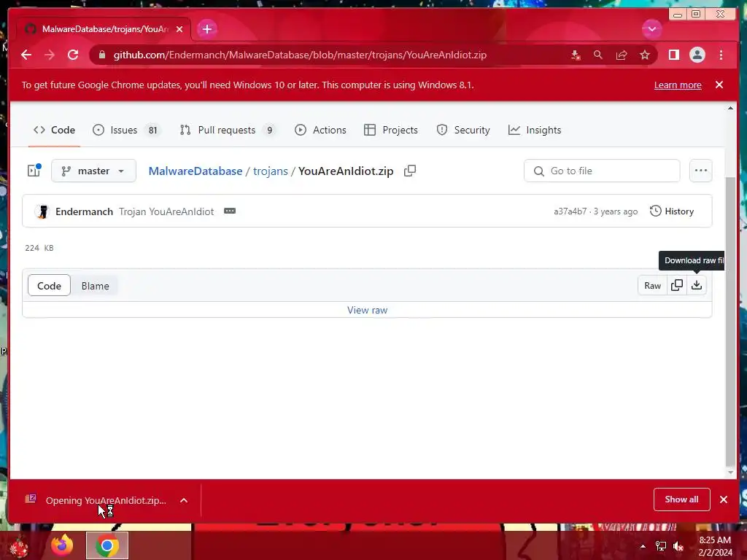This screenshot has width=747, height=560.
Task: Share this page icon
Action: click(x=622, y=55)
